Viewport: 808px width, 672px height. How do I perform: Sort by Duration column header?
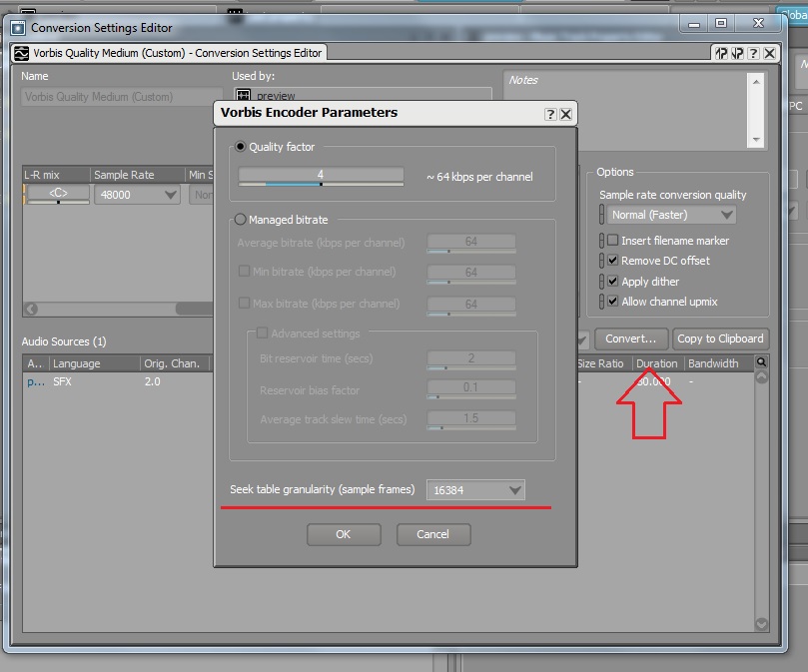coord(657,363)
